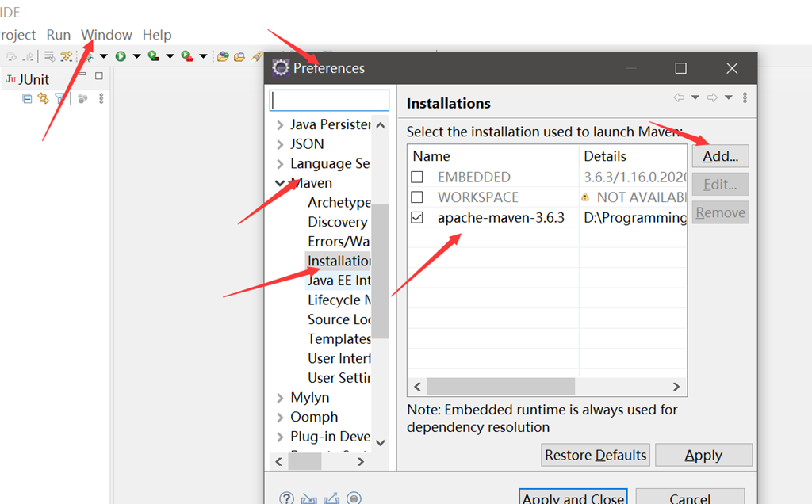Open the Coverage launch dropdown arrow
This screenshot has height=504, width=812.
[x=170, y=56]
